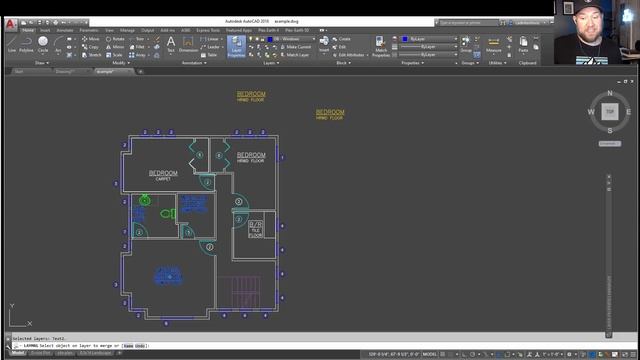Select the Polyline tool

coord(27,44)
